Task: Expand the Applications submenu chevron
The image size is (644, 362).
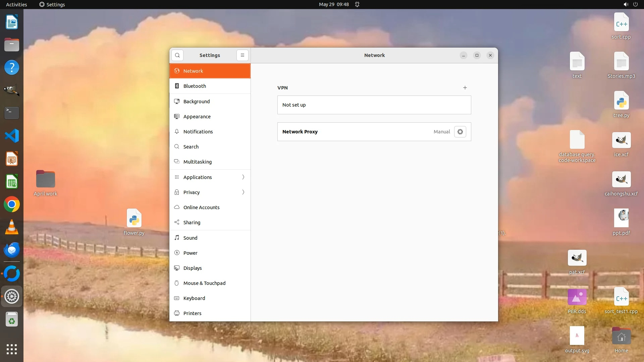Action: coord(243,177)
